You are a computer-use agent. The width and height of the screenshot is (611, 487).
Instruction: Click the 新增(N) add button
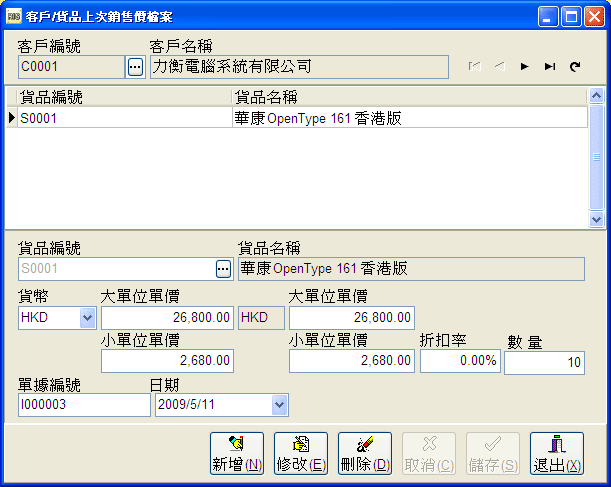(237, 453)
